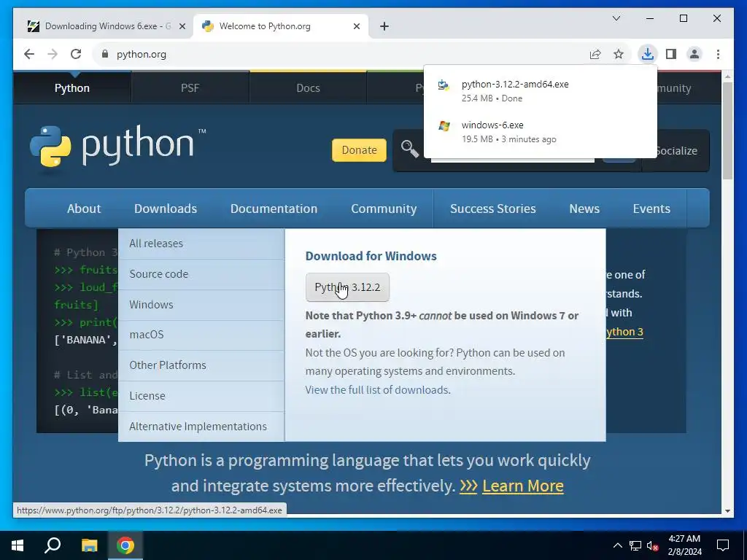The height and width of the screenshot is (560, 747).
Task: Click the Python logo
Action: point(117,146)
